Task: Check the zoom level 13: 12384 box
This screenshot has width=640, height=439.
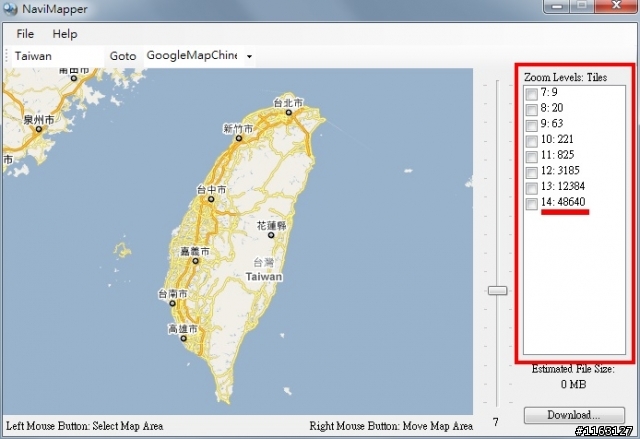Action: 531,188
